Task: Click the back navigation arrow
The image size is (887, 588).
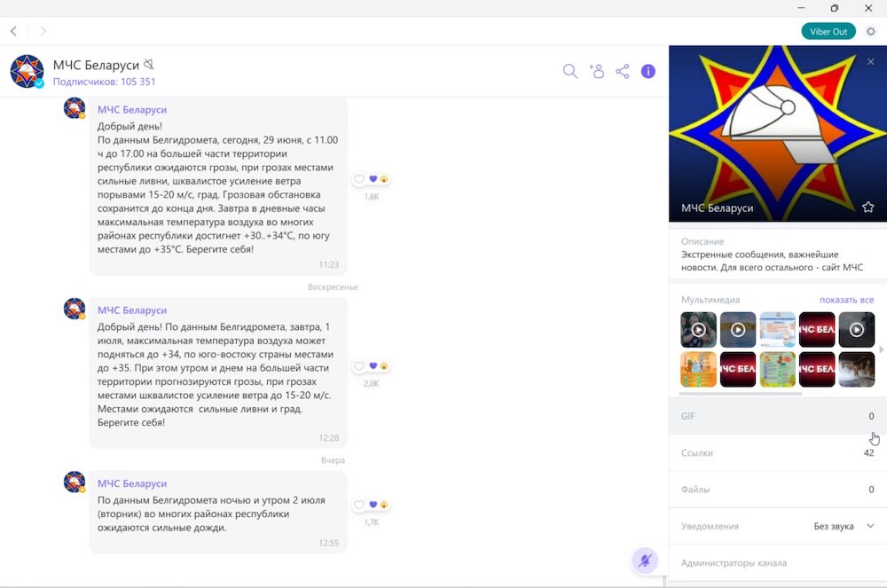Action: coord(13,31)
